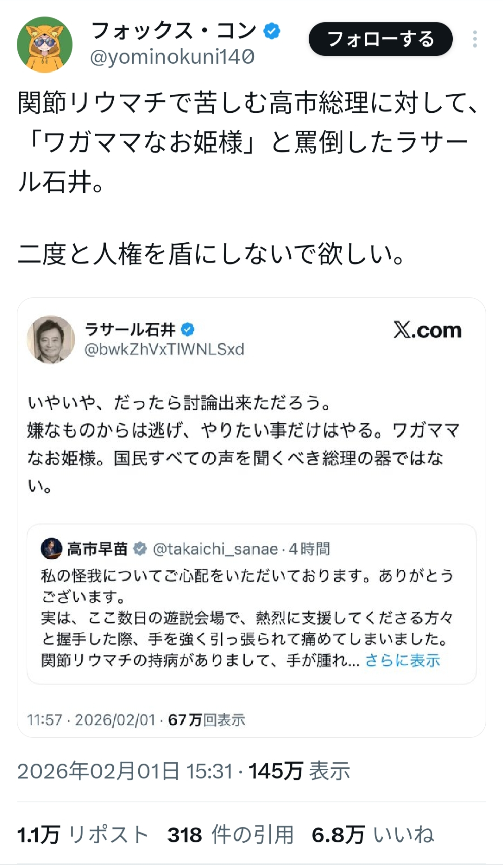Open the 2026年02月01日 15:31 post timestamp
This screenshot has height=868, width=503.
[x=125, y=771]
